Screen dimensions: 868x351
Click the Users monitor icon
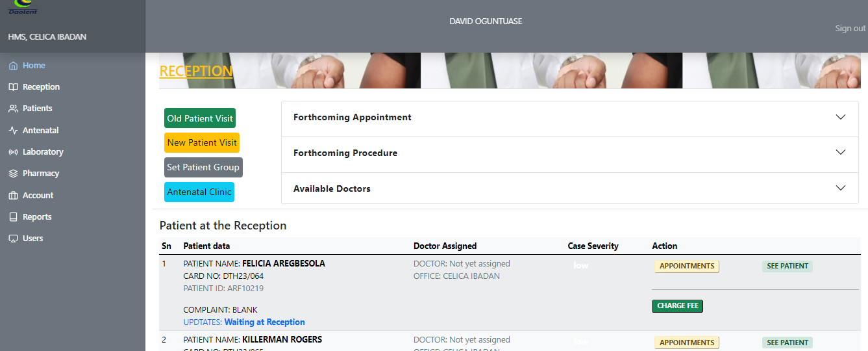pyautogui.click(x=13, y=239)
